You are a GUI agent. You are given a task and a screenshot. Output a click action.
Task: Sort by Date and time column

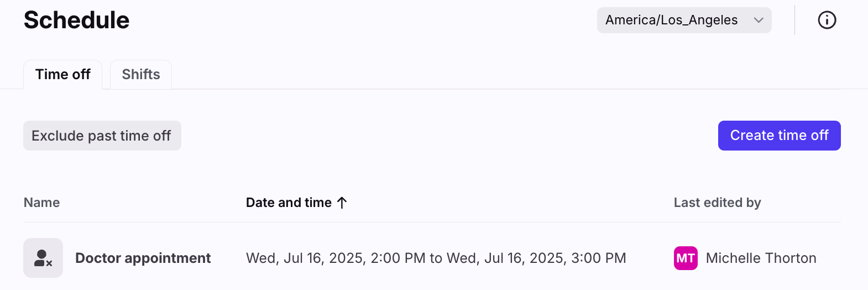(x=296, y=203)
